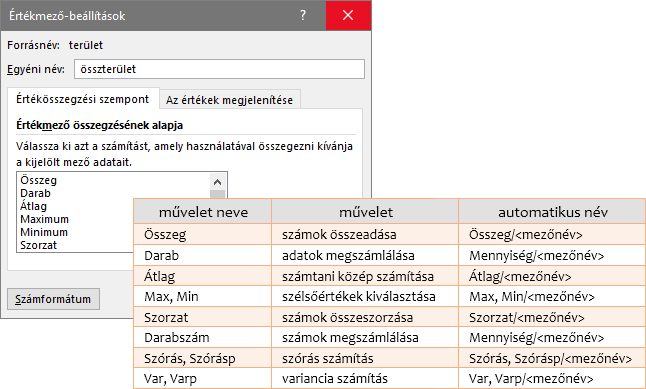Open the Számformátum button

point(53,299)
